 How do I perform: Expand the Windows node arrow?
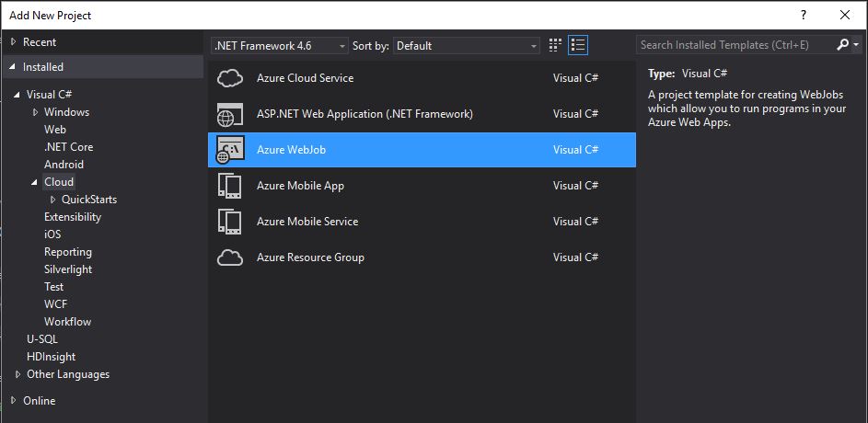point(35,112)
